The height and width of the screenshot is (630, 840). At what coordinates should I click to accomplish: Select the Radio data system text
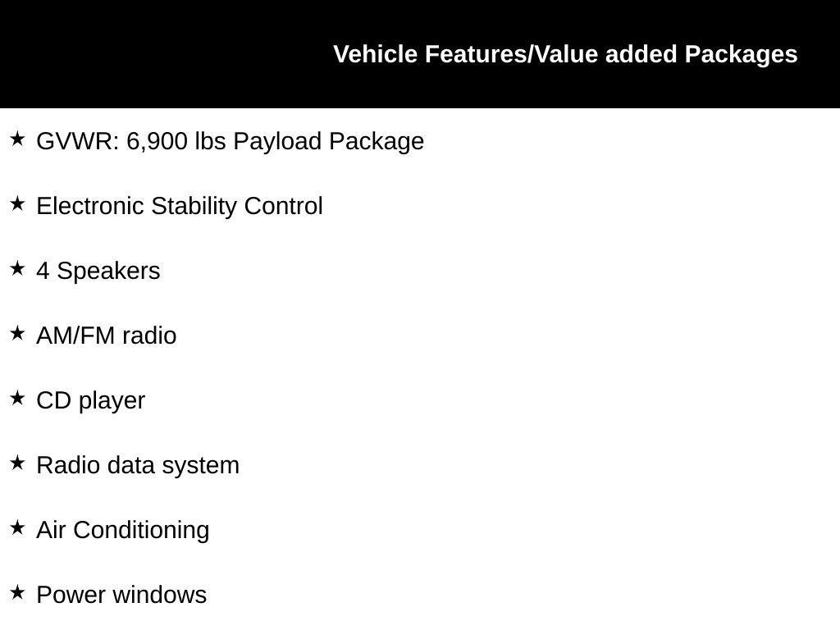(x=138, y=465)
